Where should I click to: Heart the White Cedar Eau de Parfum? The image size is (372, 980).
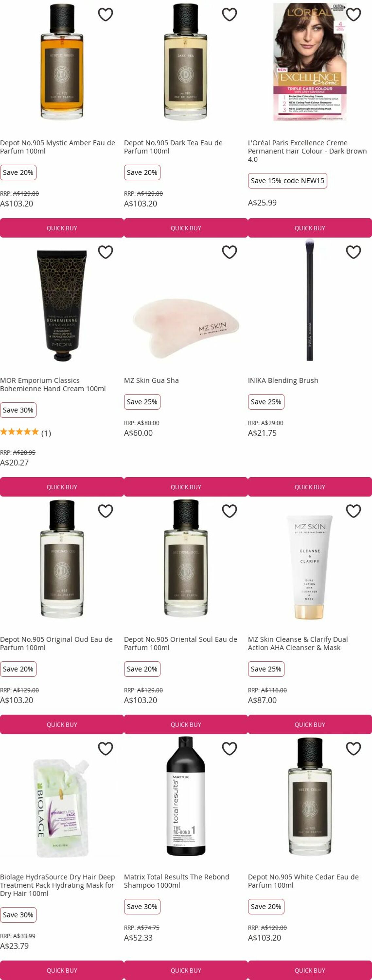[x=353, y=748]
